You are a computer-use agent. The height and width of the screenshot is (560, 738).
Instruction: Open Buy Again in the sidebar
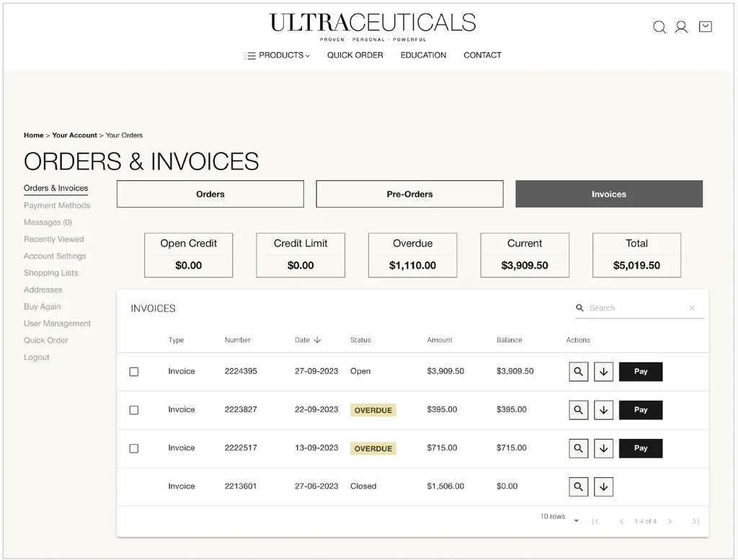pos(43,307)
